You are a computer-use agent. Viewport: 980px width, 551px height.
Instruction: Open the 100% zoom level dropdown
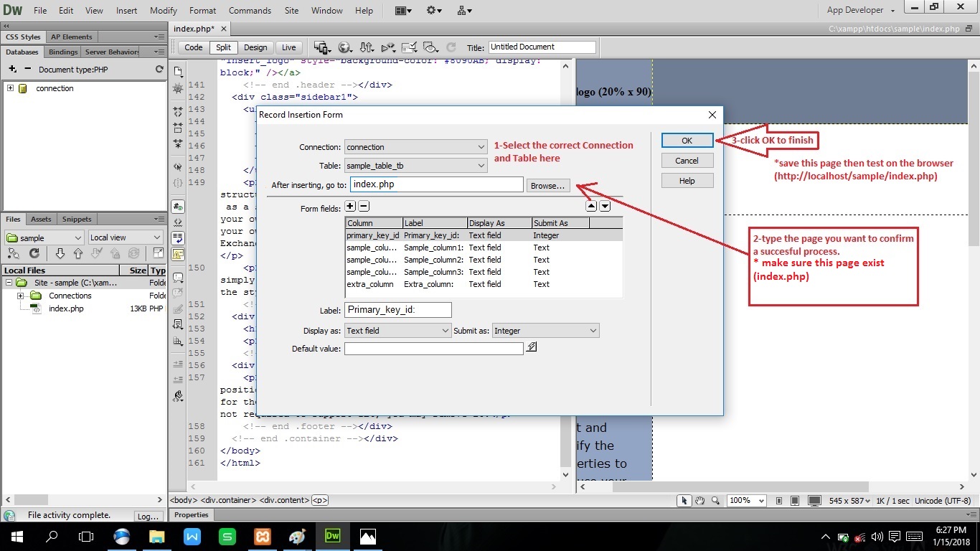point(748,501)
